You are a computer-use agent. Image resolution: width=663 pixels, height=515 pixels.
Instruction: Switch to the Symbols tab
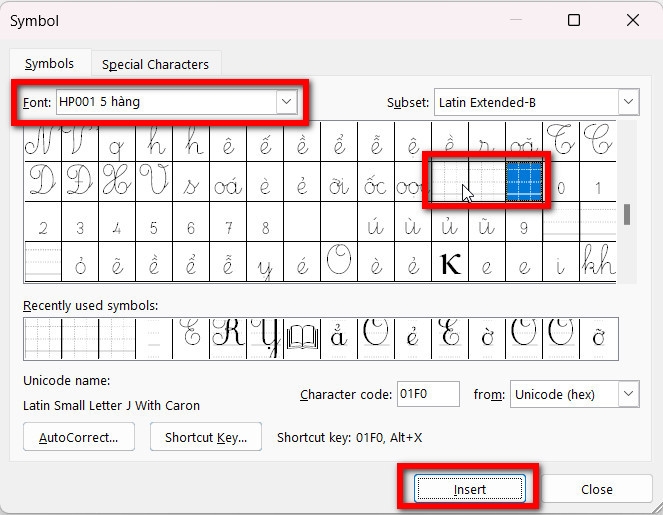pyautogui.click(x=49, y=63)
